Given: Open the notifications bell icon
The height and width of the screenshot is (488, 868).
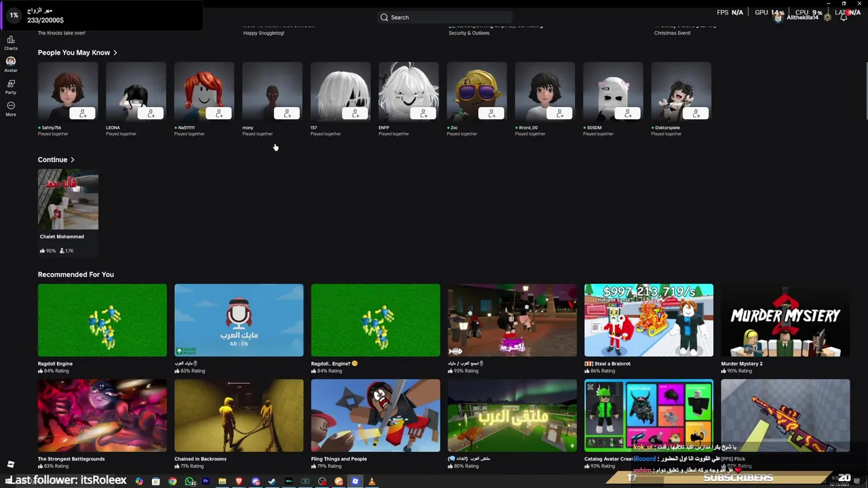Looking at the screenshot, I should pyautogui.click(x=843, y=17).
